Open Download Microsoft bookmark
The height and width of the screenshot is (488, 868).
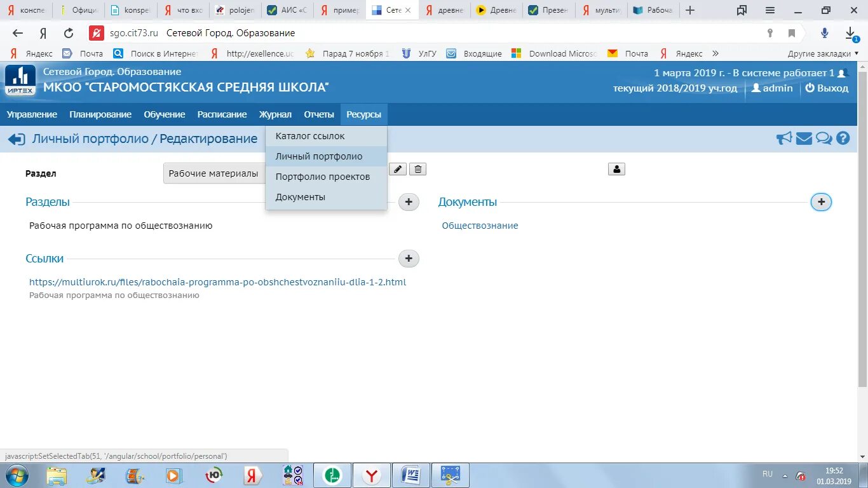pos(554,53)
